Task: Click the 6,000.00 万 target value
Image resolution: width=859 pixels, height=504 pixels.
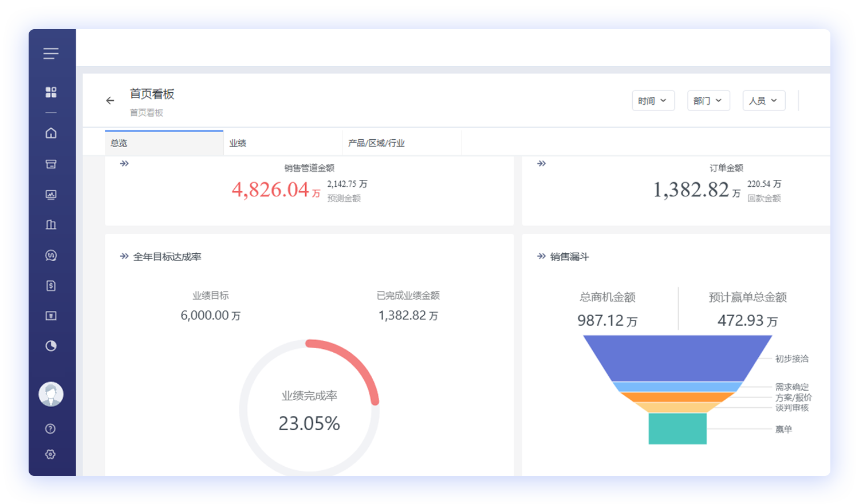Action: point(210,316)
